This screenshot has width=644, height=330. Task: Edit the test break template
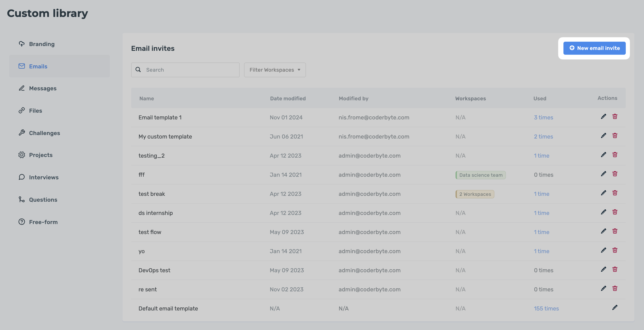[x=603, y=193]
